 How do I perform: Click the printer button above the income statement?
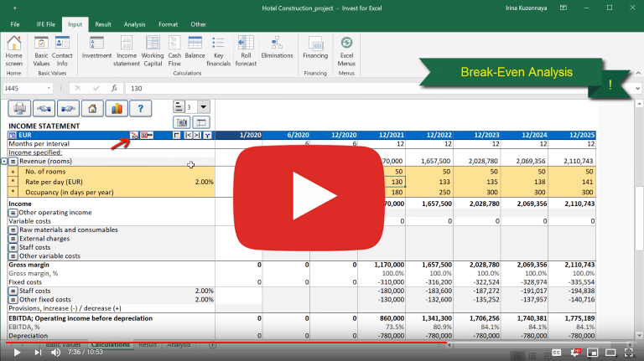21,108
